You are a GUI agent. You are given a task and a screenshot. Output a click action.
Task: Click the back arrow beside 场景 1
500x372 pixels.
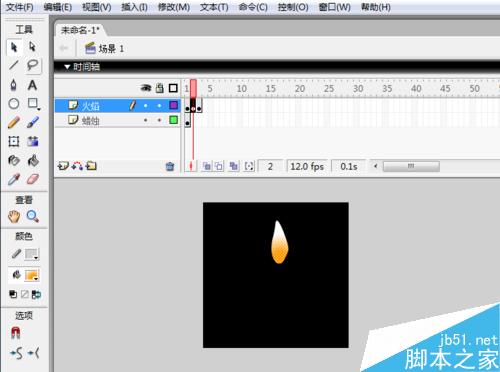click(x=63, y=48)
